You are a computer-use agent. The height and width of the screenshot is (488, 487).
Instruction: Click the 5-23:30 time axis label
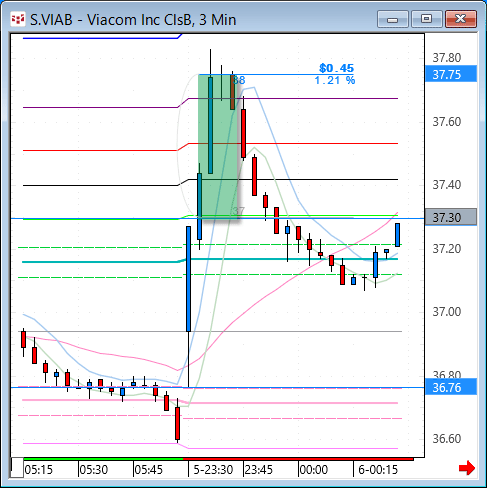click(213, 470)
